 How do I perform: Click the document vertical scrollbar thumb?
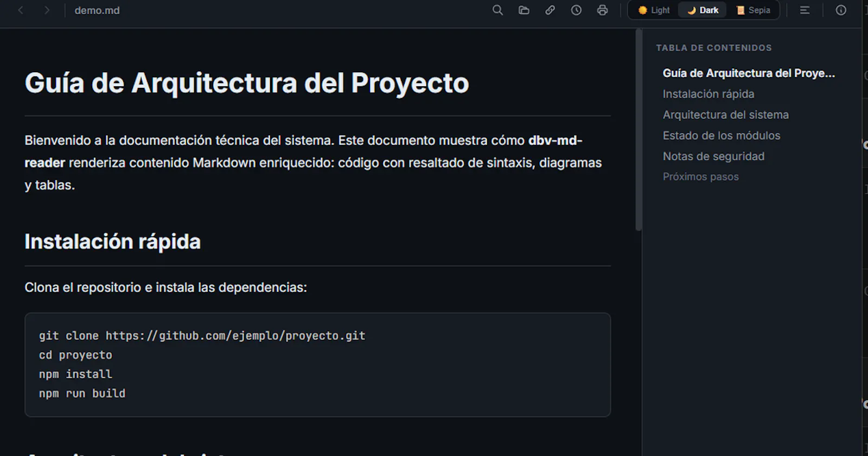[639, 130]
